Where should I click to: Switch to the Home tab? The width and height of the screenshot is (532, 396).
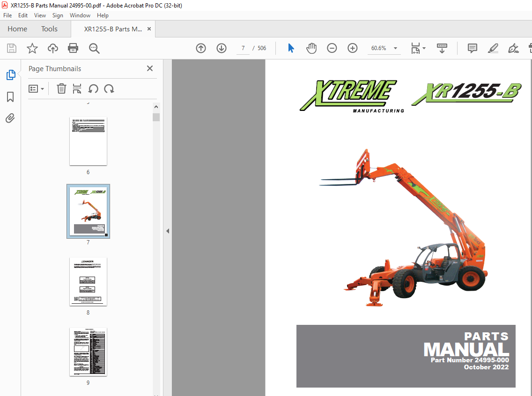pyautogui.click(x=17, y=29)
